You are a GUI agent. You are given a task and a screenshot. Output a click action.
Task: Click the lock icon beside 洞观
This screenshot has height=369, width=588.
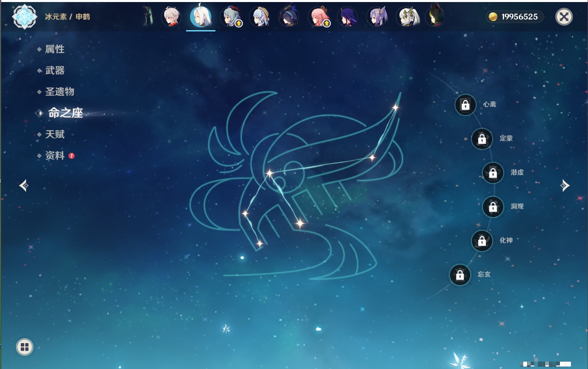tap(493, 207)
